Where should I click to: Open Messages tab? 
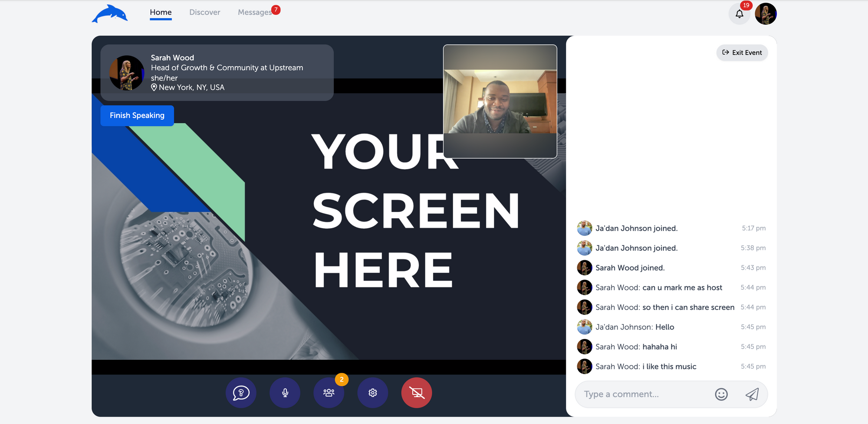[255, 12]
